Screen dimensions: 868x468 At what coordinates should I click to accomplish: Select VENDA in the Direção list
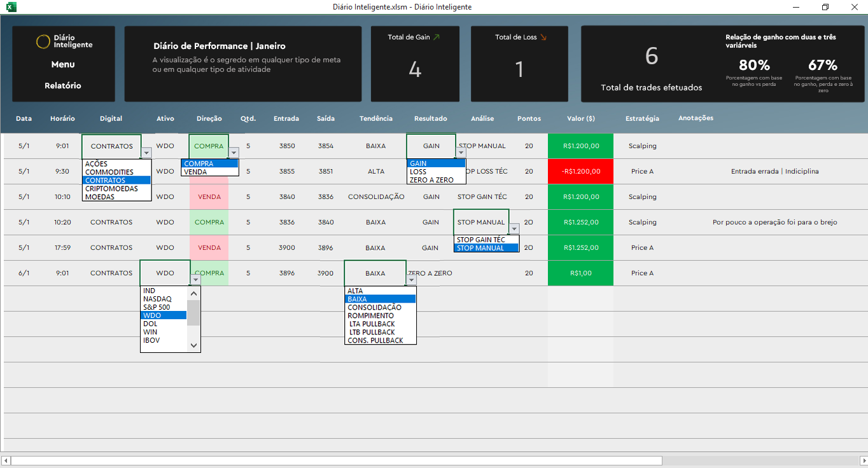click(210, 172)
